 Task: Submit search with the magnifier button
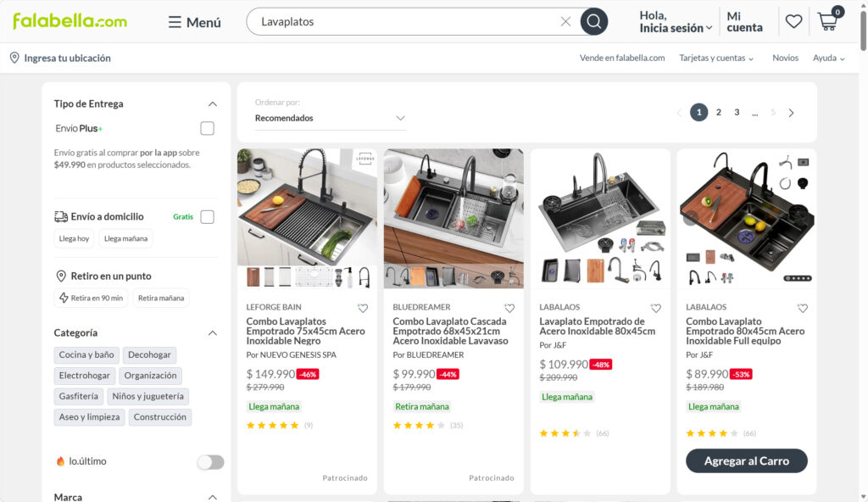pos(594,21)
